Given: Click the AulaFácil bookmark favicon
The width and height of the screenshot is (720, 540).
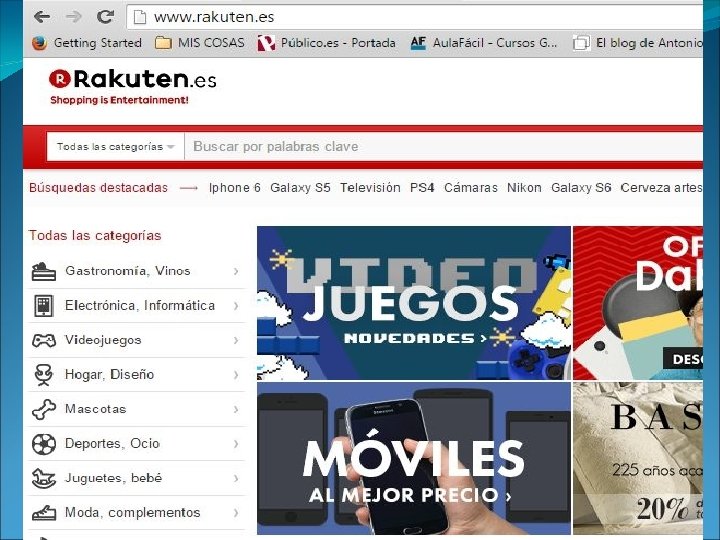Looking at the screenshot, I should click(x=418, y=43).
